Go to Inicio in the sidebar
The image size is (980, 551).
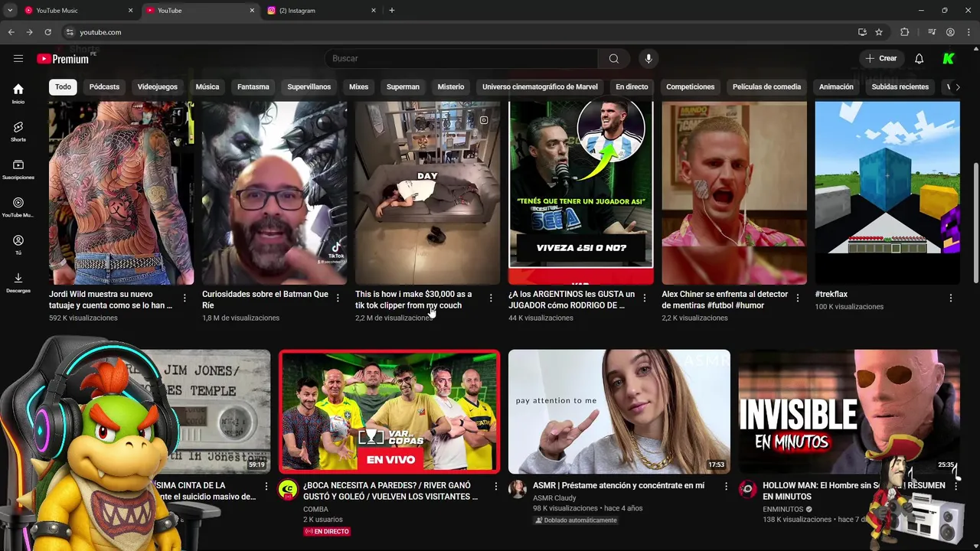click(x=18, y=93)
